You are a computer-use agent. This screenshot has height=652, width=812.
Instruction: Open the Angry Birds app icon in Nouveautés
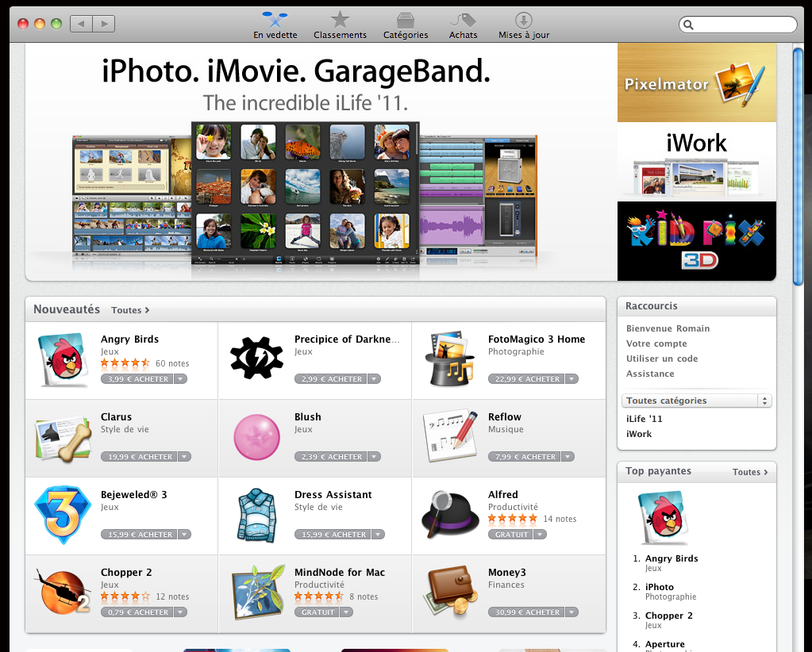coord(62,359)
